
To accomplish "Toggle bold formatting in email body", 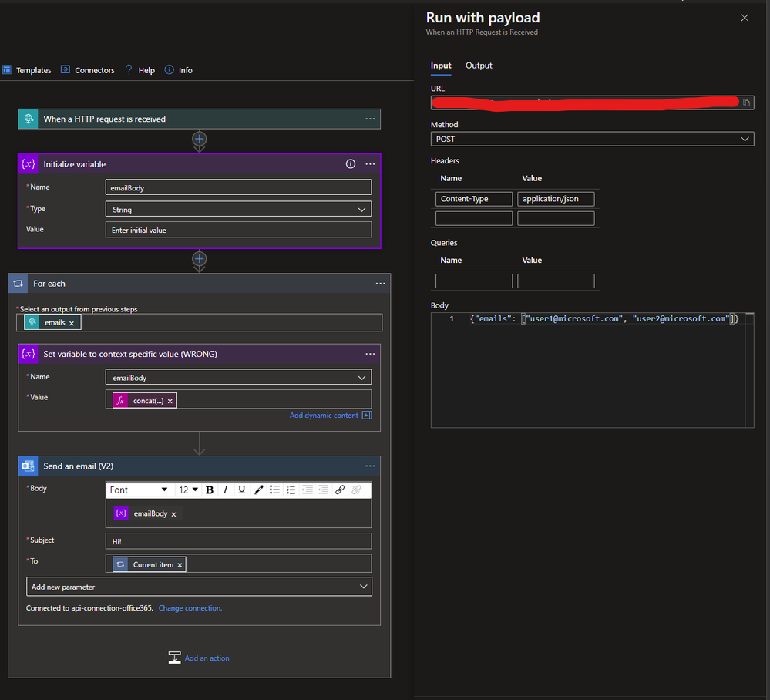I will click(x=210, y=490).
